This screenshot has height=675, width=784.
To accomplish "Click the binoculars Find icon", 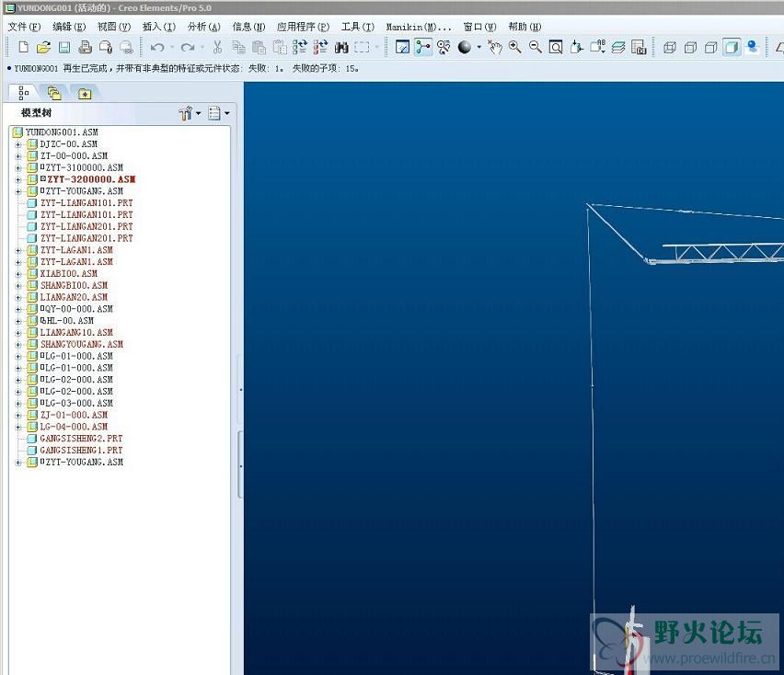I will point(341,47).
